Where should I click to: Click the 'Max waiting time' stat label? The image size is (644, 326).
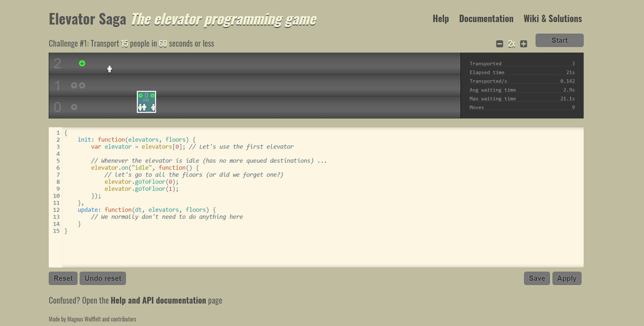(493, 99)
